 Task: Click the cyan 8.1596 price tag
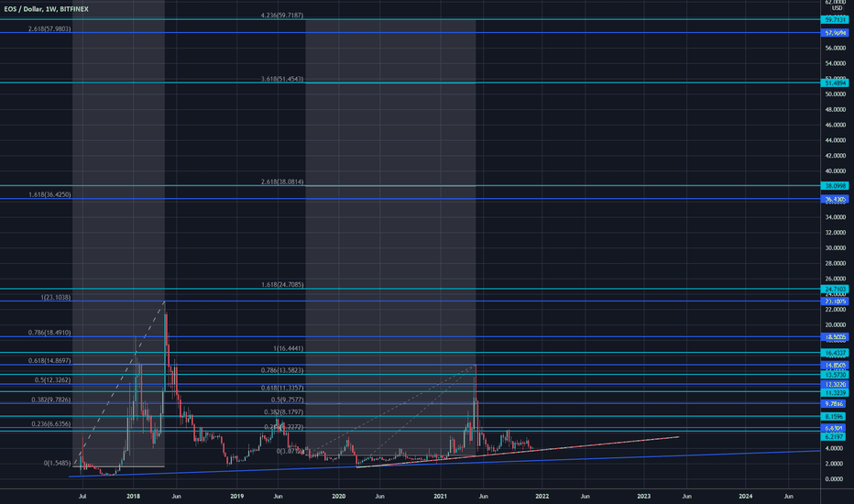835,417
